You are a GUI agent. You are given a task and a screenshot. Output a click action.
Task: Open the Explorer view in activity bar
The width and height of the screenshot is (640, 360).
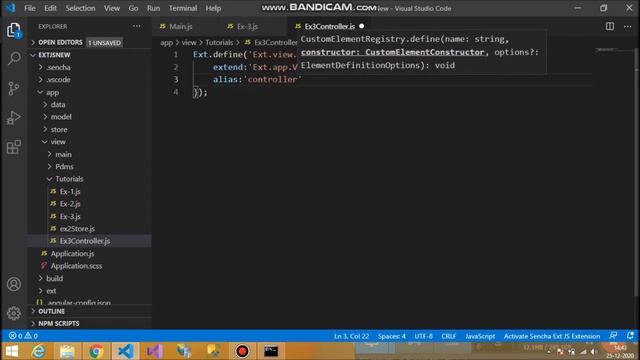pos(13,30)
